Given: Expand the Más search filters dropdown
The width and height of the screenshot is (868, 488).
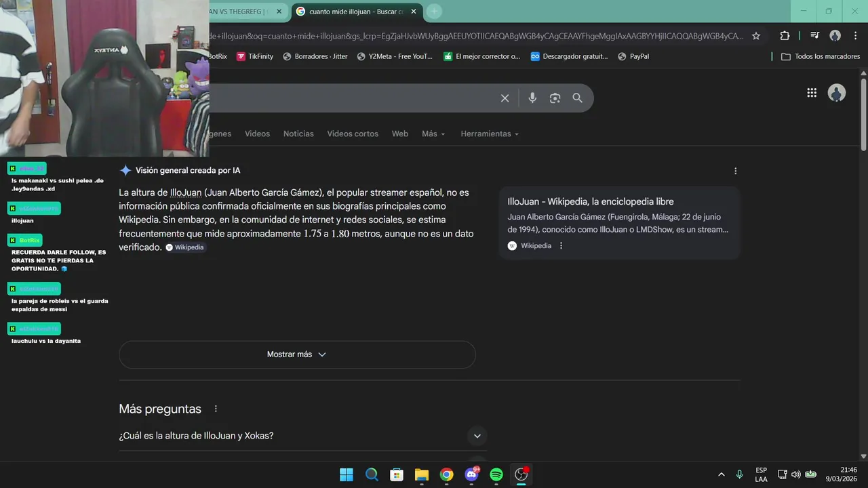Looking at the screenshot, I should pos(433,134).
